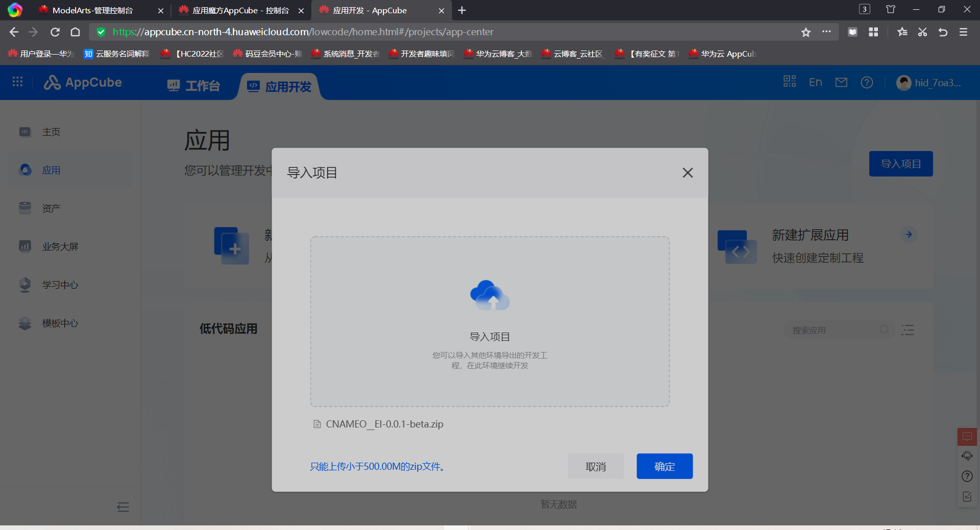Viewport: 980px width, 530px height.
Task: Open the 系统消息_开发者 bookmark
Action: (345, 54)
